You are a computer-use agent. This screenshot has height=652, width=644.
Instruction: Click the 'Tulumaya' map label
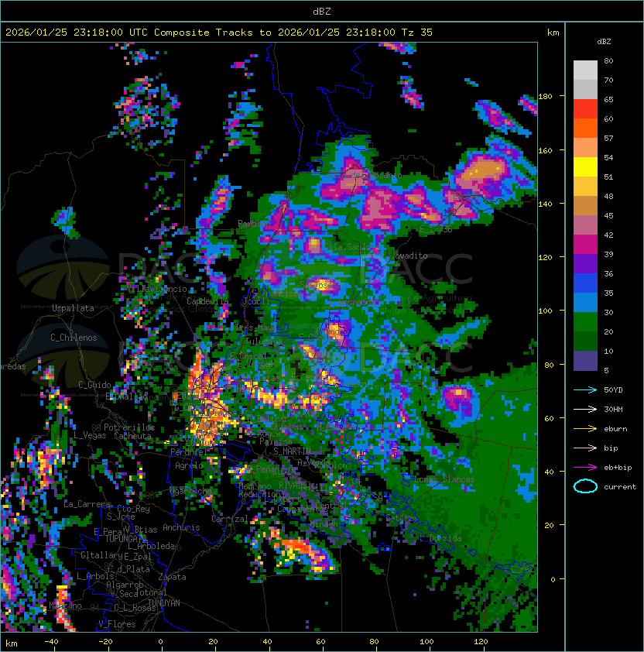[264, 341]
